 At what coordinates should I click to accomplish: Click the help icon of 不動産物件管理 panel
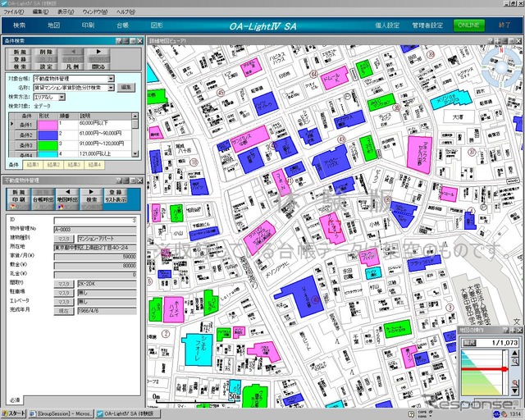(x=118, y=180)
